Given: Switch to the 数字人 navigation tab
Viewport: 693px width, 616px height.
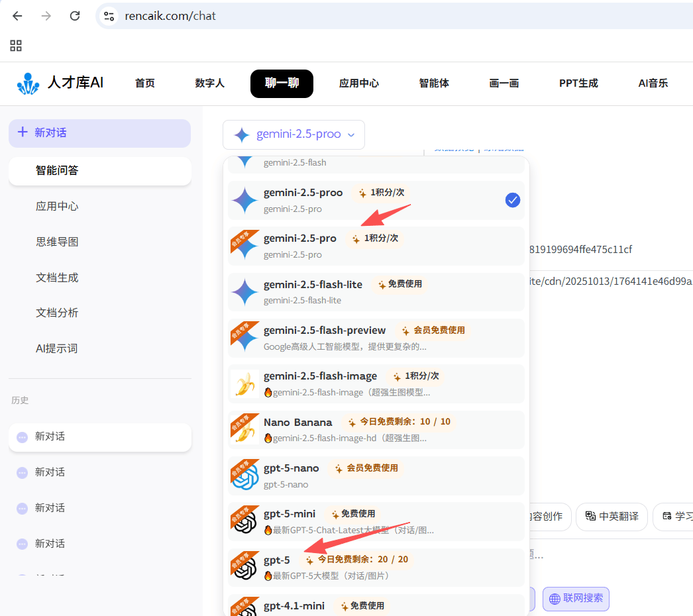Looking at the screenshot, I should click(x=209, y=83).
